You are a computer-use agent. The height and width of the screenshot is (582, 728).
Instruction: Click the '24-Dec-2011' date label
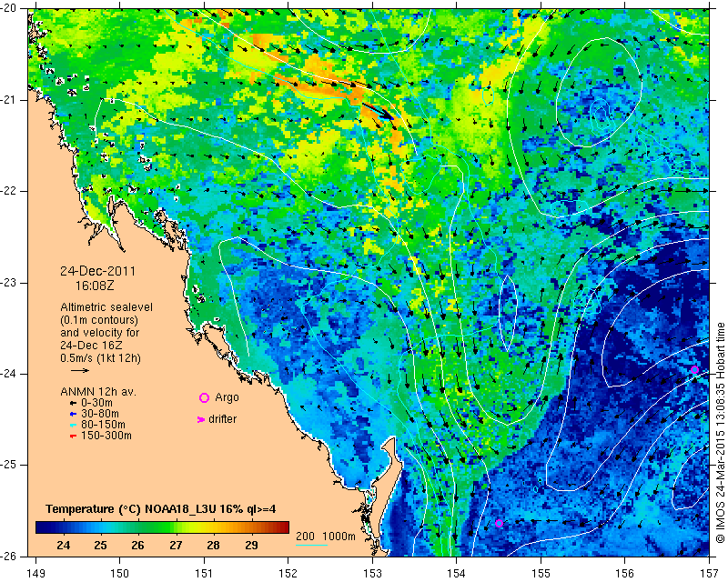tap(98, 271)
